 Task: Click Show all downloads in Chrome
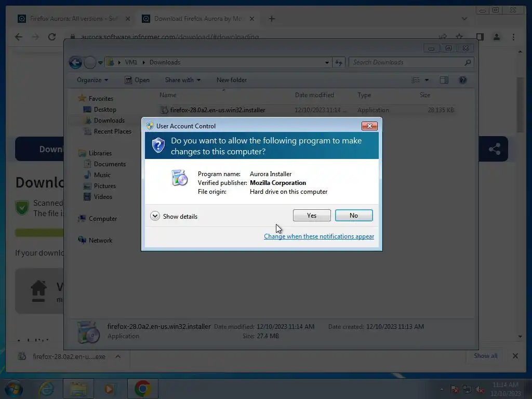(x=486, y=356)
